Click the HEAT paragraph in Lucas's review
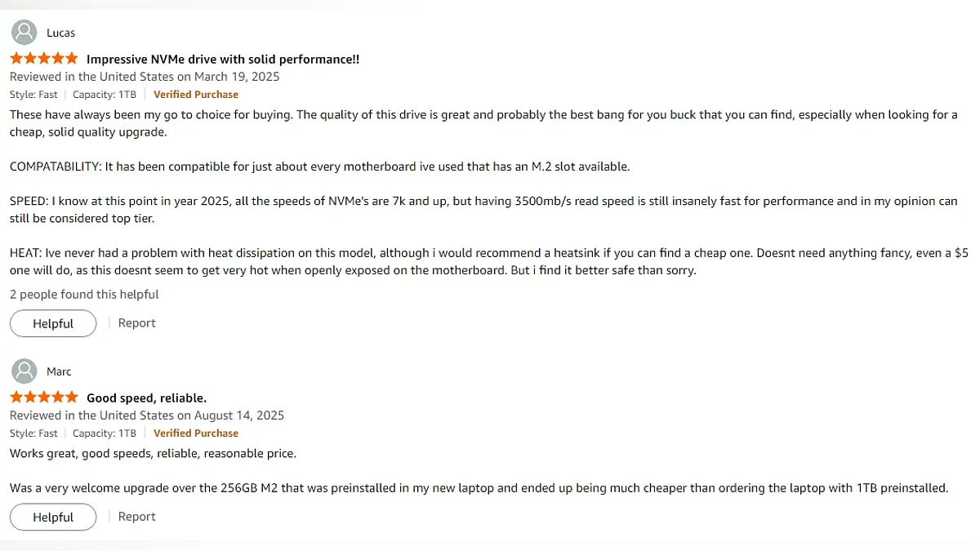This screenshot has height=551, width=980. point(408,261)
